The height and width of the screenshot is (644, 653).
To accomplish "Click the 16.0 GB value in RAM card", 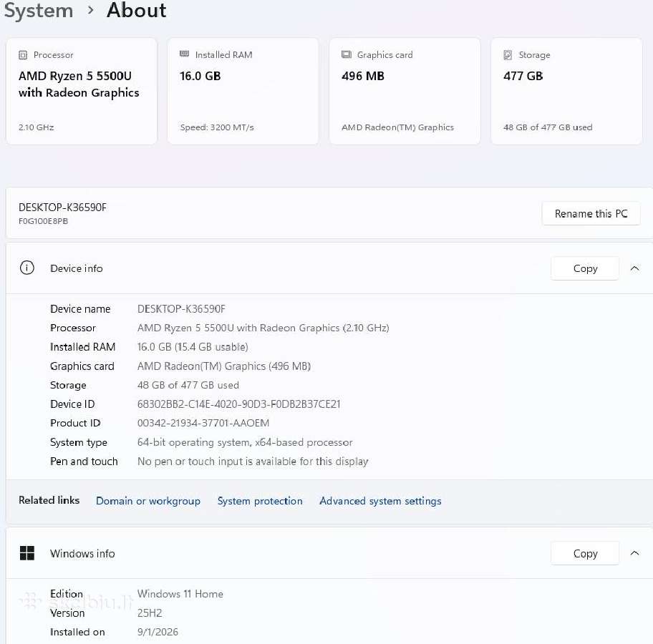I will click(200, 76).
